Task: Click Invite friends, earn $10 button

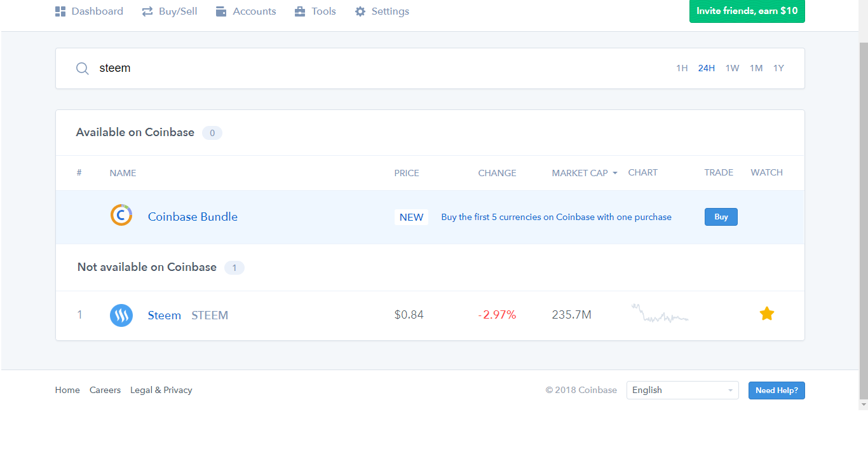Action: (747, 11)
